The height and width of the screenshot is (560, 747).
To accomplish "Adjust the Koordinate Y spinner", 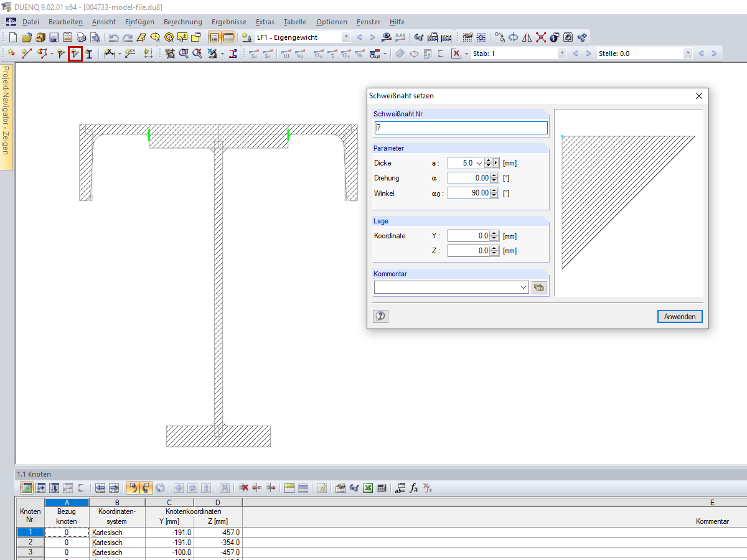I will [x=494, y=236].
